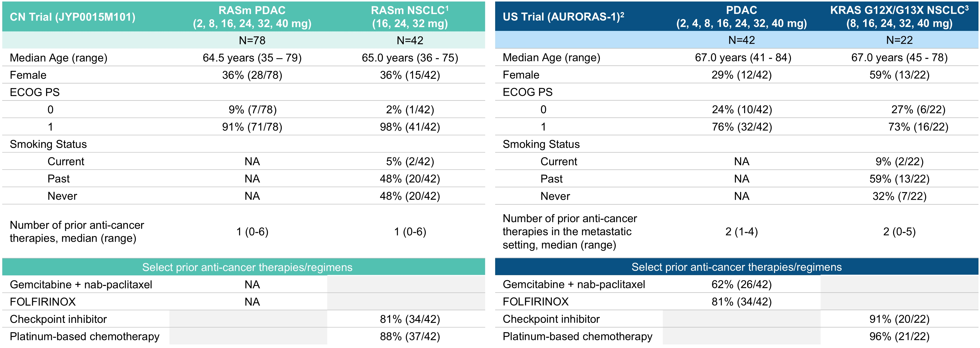Screen dimensions: 980x348
Task: Click the green Select prior anti-cancer therapies banner
Action: coord(243,267)
